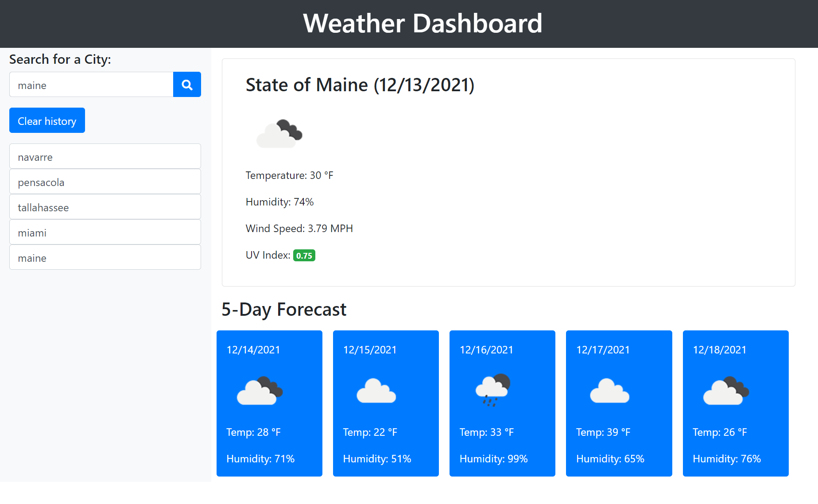This screenshot has width=818, height=504.
Task: Click inside the city search field
Action: pos(91,85)
